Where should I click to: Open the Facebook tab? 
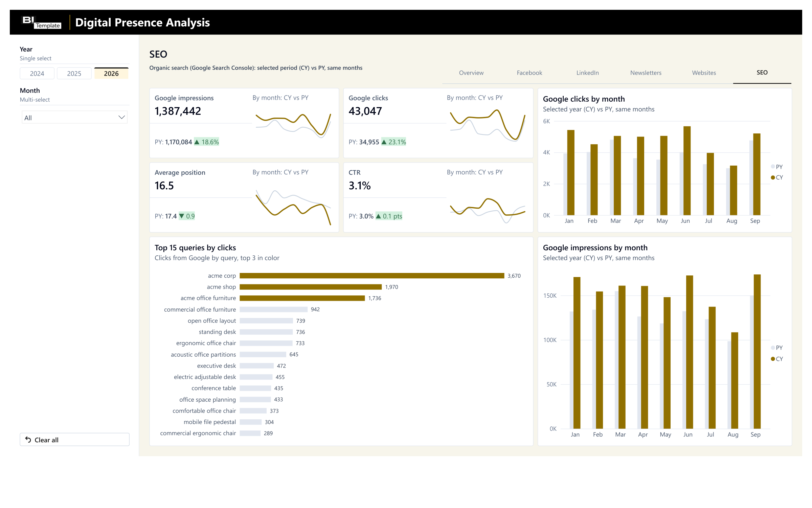[x=529, y=73]
